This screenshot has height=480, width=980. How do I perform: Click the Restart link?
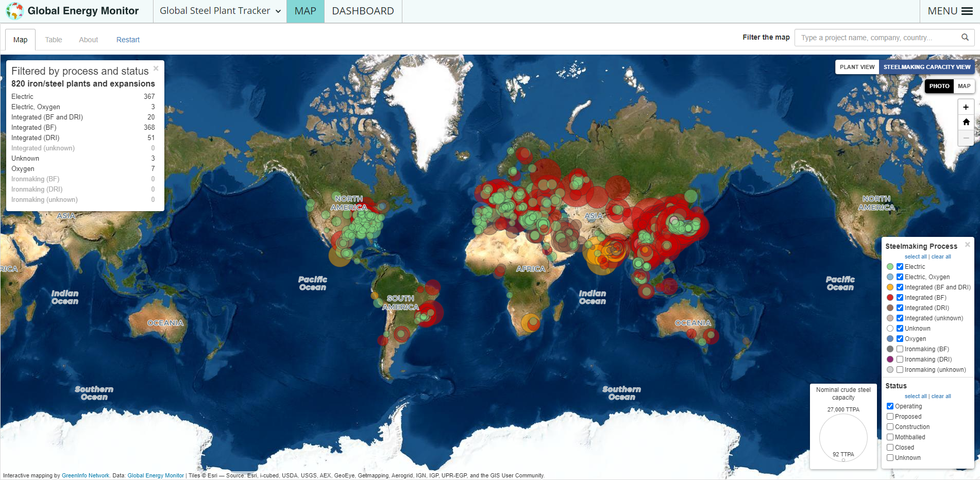pyautogui.click(x=128, y=40)
